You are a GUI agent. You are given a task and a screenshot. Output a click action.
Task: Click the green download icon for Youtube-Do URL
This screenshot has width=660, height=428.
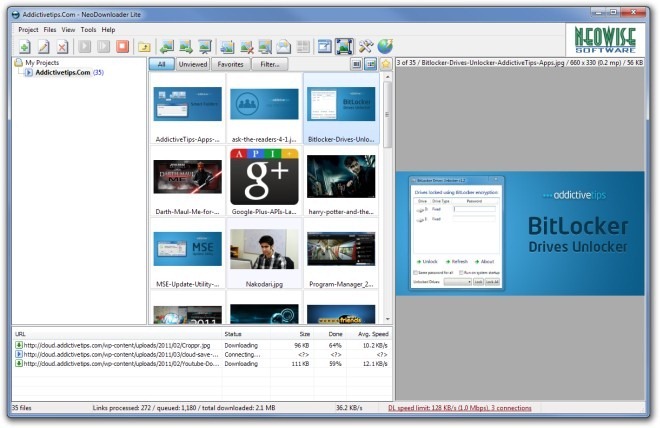pyautogui.click(x=19, y=364)
